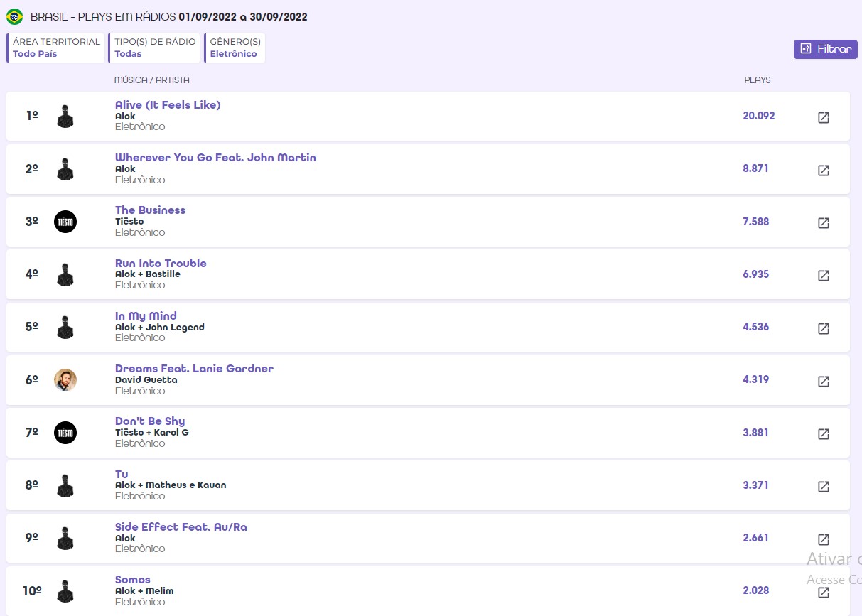Open song In My Mind
This screenshot has height=616, width=862.
coord(146,316)
